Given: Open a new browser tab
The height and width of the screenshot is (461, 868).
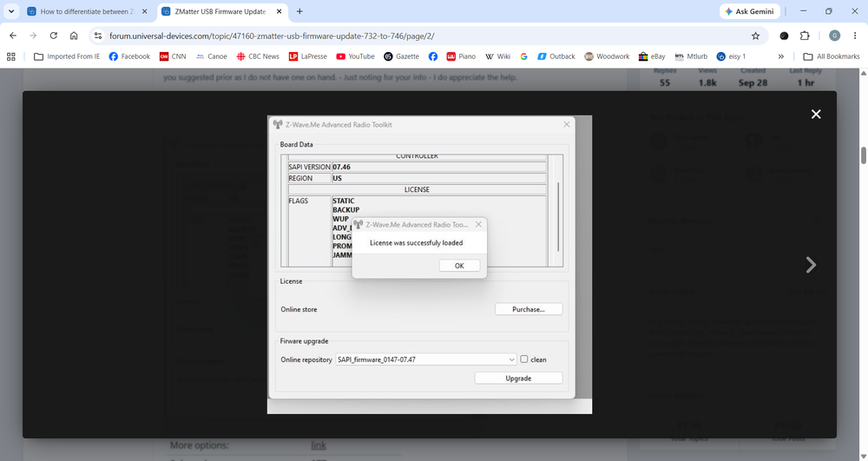Looking at the screenshot, I should 299,11.
